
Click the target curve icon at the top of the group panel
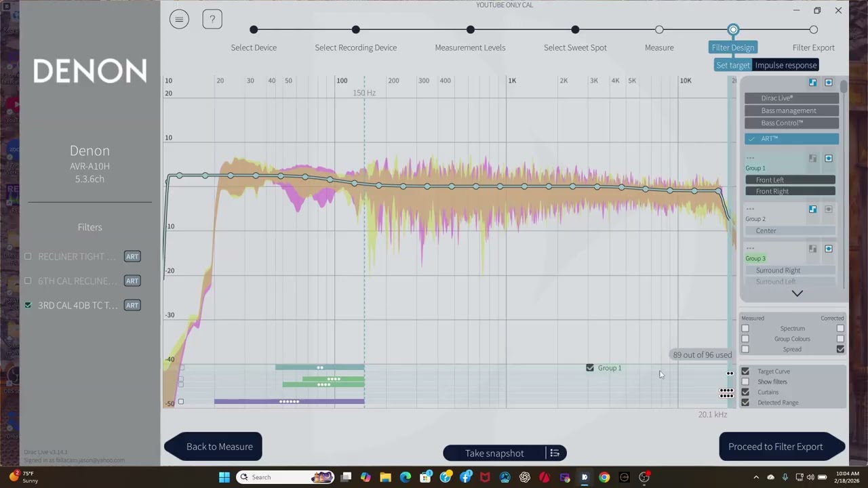(812, 83)
